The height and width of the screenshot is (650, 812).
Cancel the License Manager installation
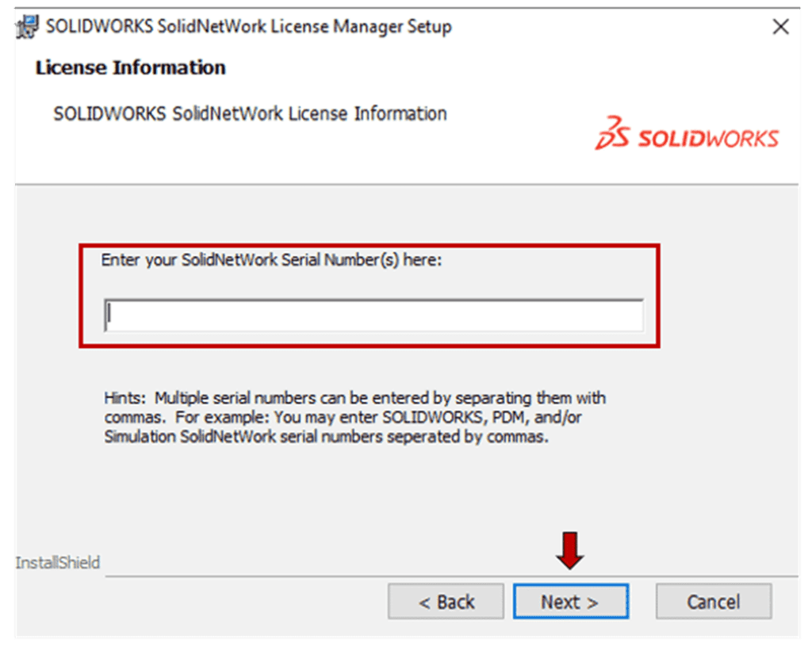pyautogui.click(x=713, y=601)
